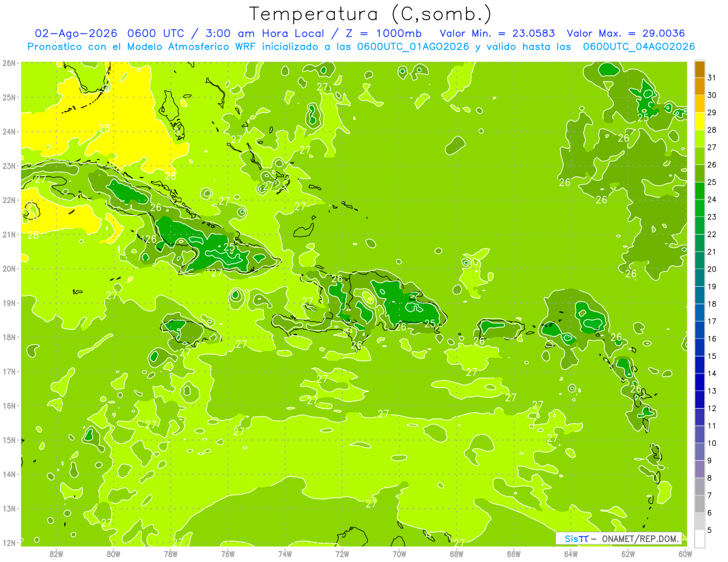The width and height of the screenshot is (728, 562).
Task: Click the yellow swatch between 28 and 29
Action: 699,121
